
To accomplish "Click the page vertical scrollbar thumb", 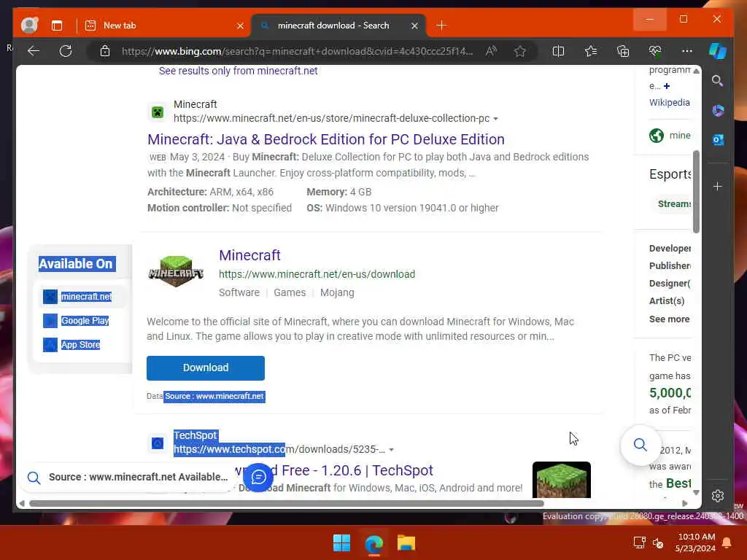I will point(696,192).
